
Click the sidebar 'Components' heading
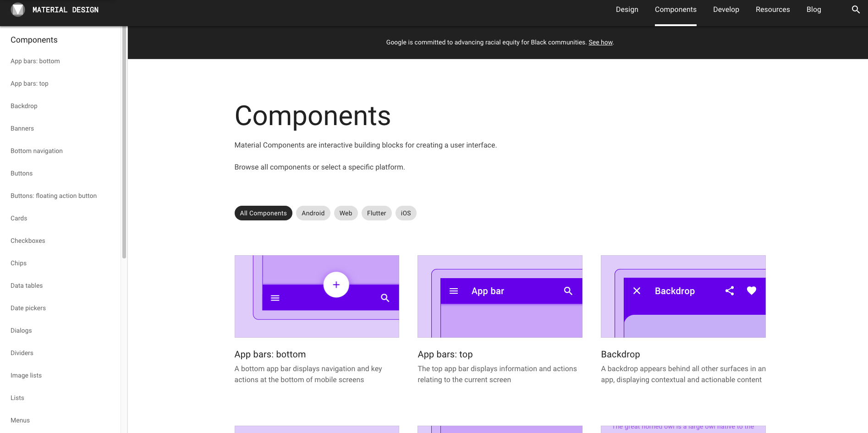pos(34,40)
